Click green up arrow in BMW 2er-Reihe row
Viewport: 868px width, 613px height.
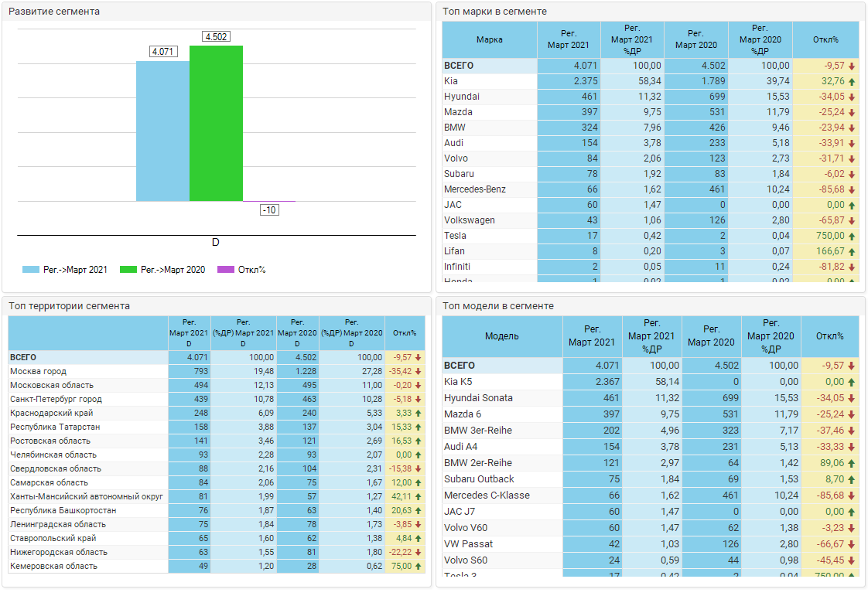852,463
